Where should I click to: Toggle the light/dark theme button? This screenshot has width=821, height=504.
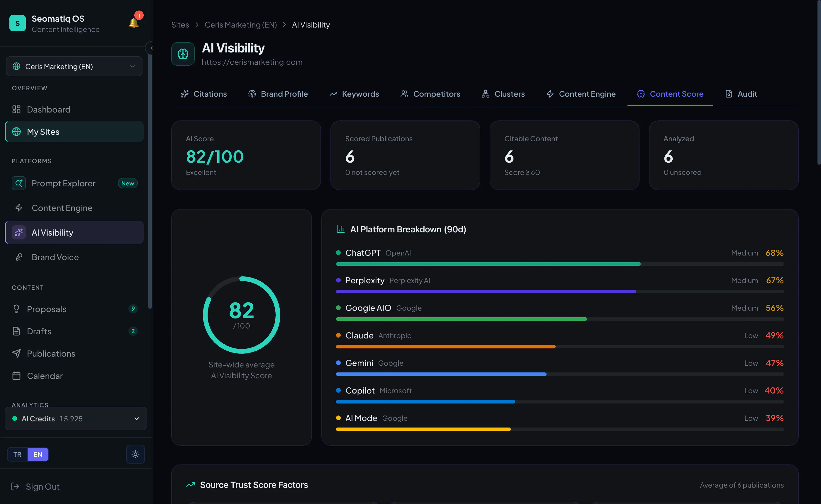coord(135,454)
